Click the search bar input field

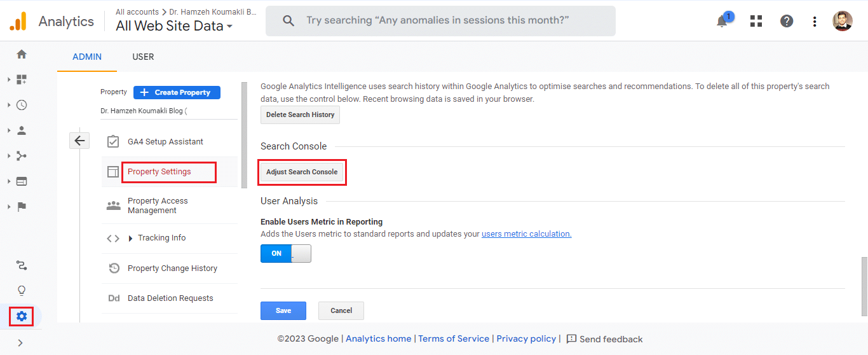(438, 21)
